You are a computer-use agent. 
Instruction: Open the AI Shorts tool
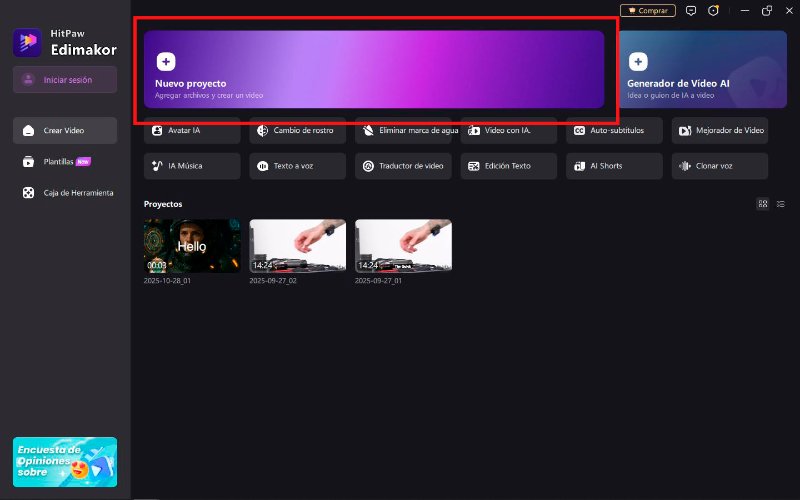coord(614,166)
